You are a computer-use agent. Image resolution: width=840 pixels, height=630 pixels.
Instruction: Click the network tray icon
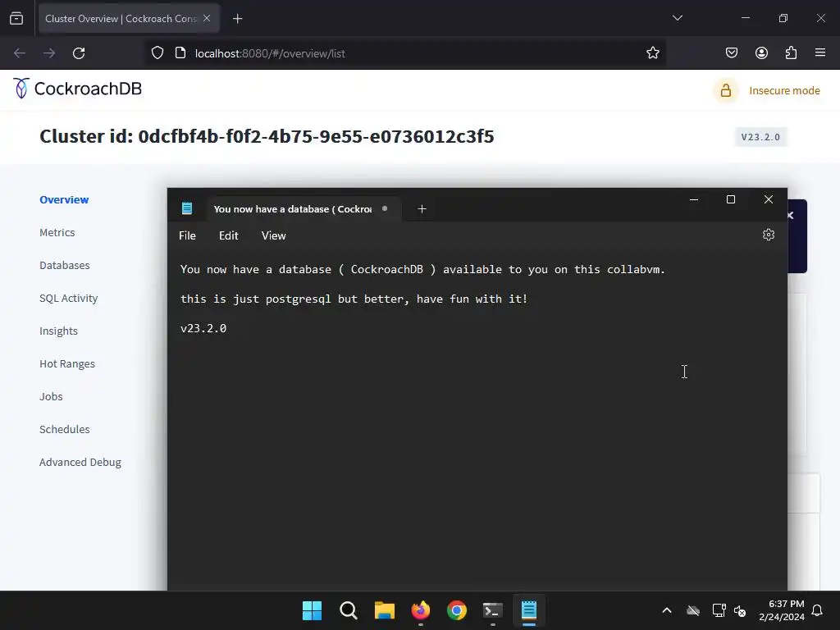pos(719,610)
